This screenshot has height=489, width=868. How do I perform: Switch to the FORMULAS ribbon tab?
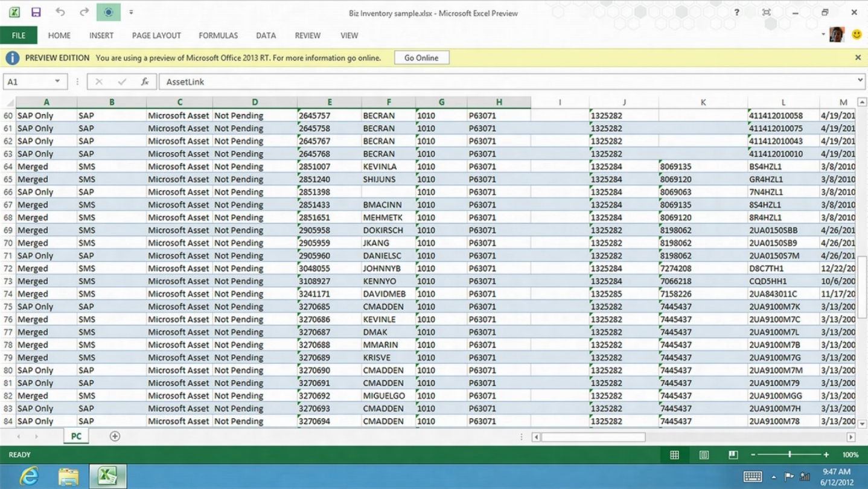click(x=218, y=36)
